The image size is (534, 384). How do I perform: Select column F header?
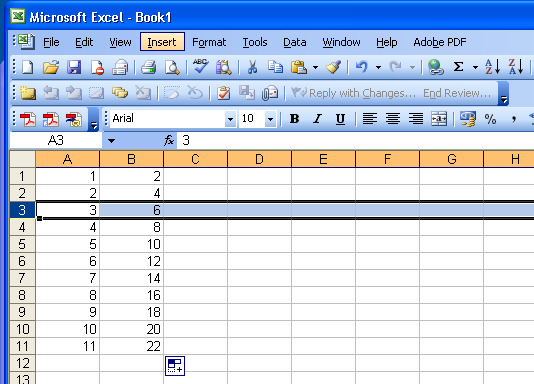click(x=387, y=159)
